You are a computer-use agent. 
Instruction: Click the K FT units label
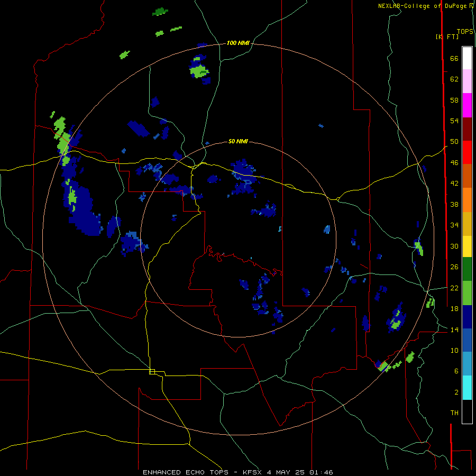(x=447, y=36)
